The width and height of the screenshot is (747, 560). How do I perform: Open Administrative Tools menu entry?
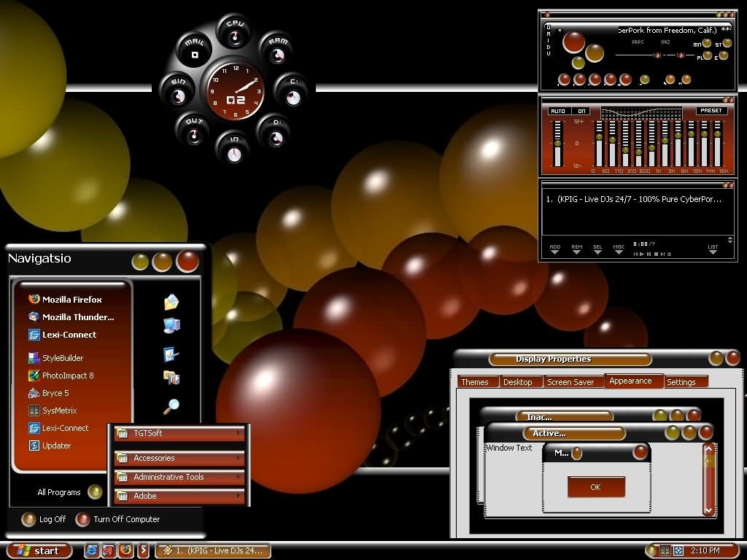coord(179,477)
